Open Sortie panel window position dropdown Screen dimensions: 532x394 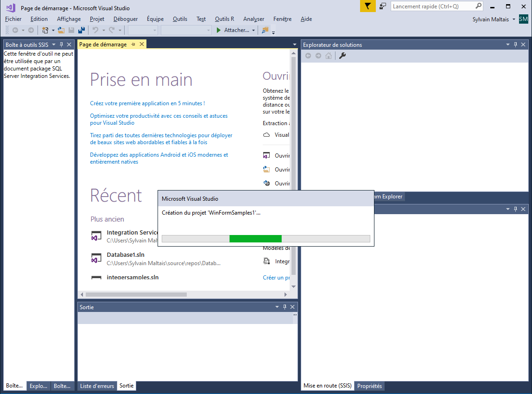[x=277, y=307]
